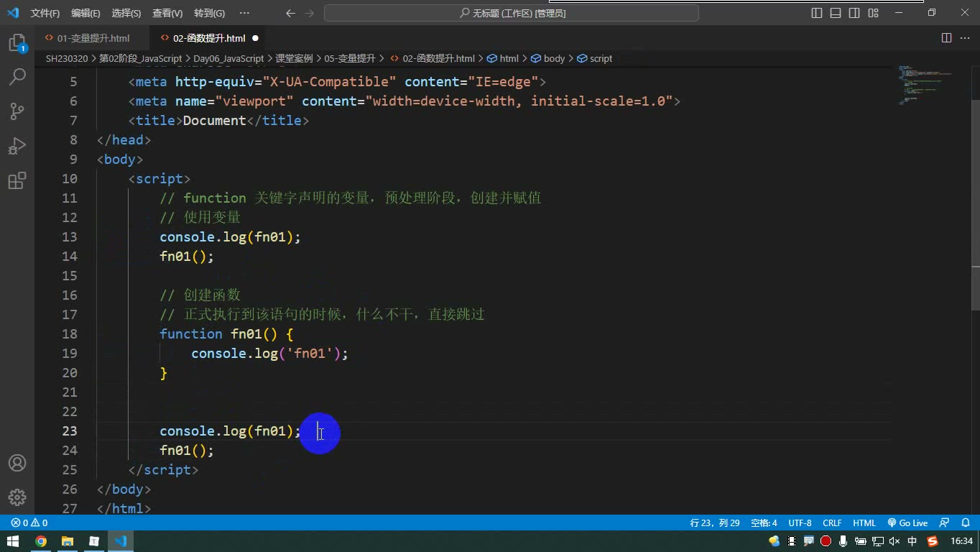Viewport: 980px width, 552px height.
Task: Open the Manage gear icon
Action: point(17,497)
